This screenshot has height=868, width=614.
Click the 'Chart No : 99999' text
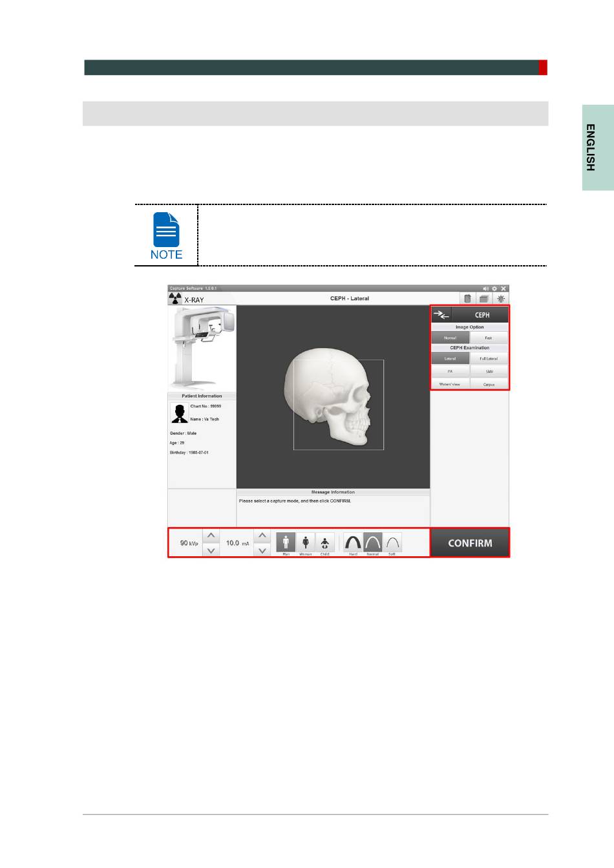coord(206,406)
